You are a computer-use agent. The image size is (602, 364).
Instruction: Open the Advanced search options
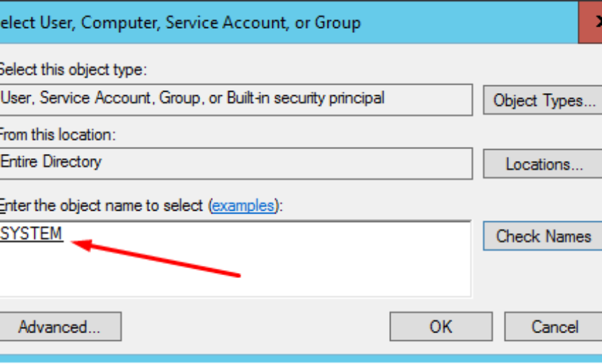pyautogui.click(x=59, y=327)
